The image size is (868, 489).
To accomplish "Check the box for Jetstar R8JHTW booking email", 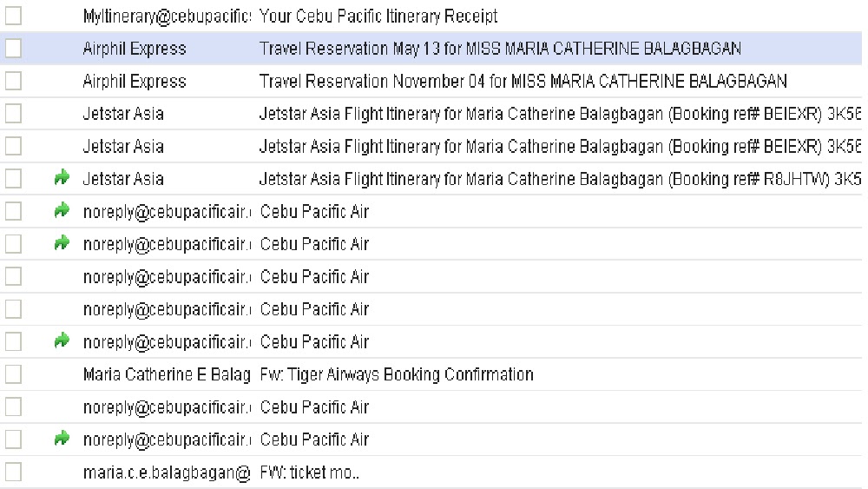I will 13,179.
